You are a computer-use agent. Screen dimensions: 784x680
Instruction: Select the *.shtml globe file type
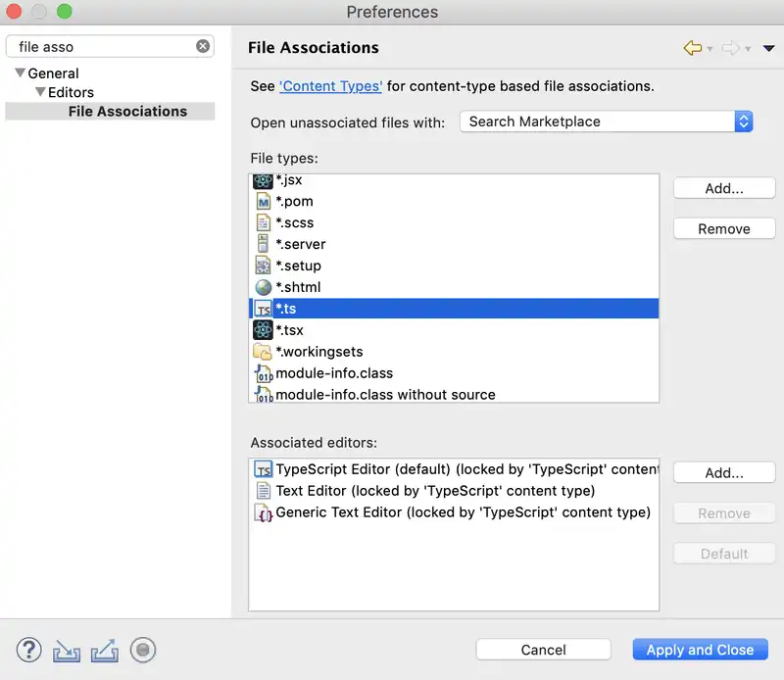tap(298, 287)
